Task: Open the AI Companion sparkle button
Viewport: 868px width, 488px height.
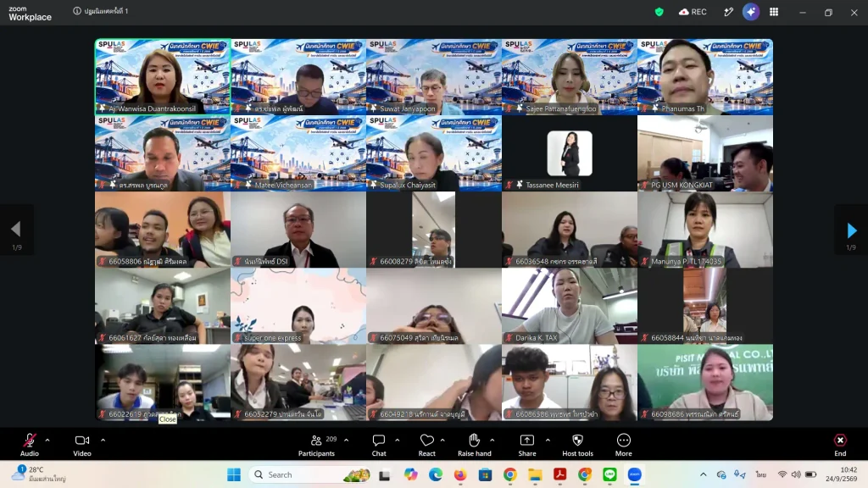Action: [751, 12]
